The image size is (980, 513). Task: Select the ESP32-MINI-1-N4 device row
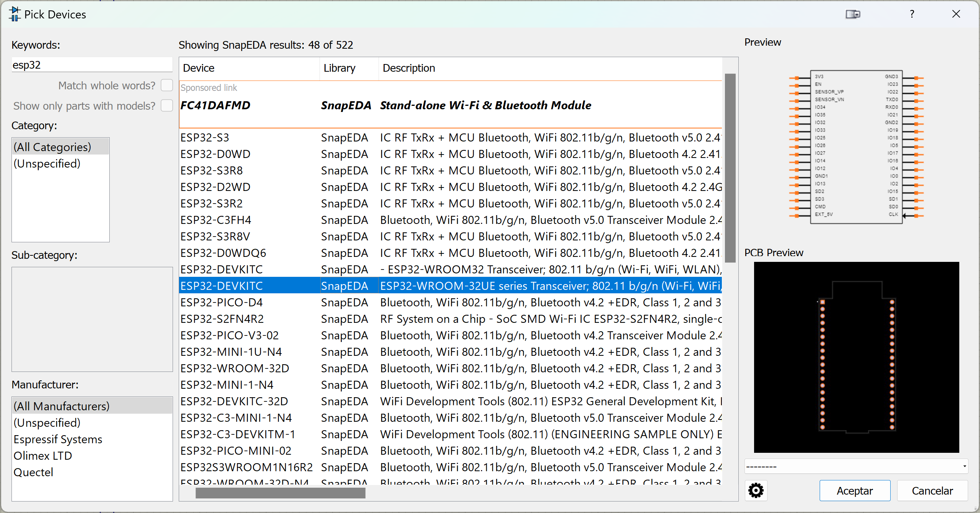[x=450, y=385]
